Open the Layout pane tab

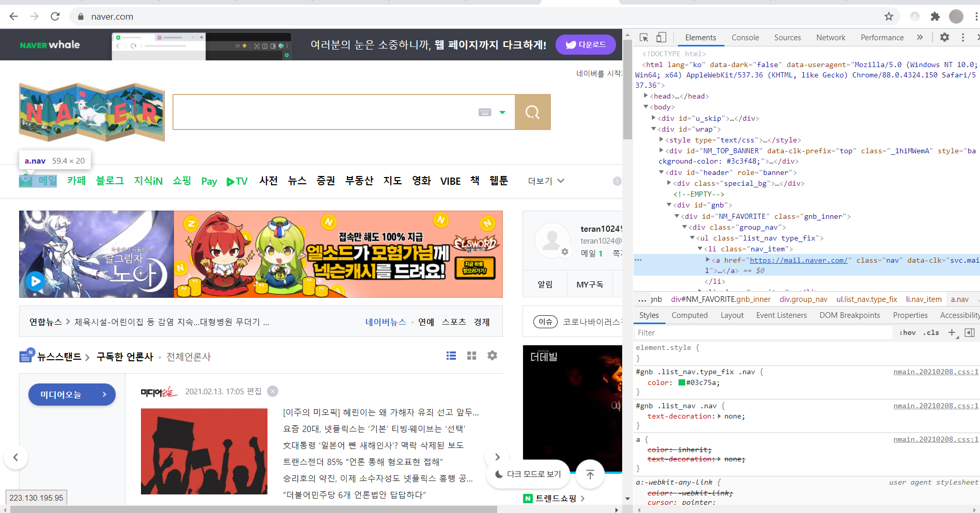click(x=732, y=315)
